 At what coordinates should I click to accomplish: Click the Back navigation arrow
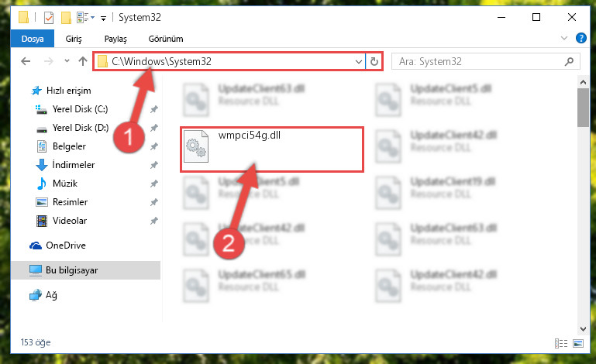26,61
